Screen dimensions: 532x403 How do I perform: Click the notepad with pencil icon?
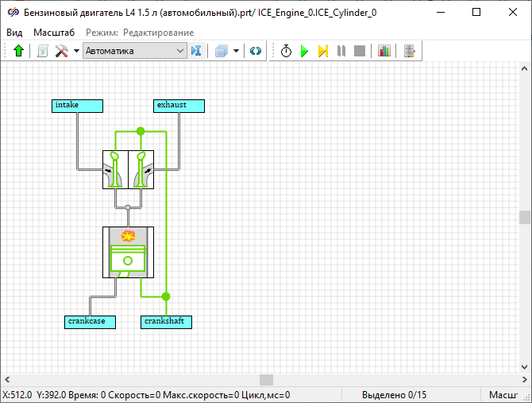tap(410, 51)
